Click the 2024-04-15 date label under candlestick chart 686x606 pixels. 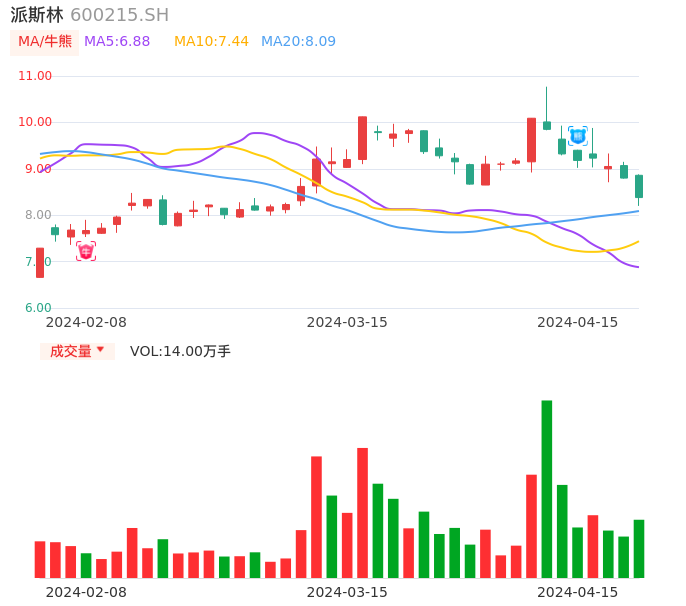(577, 322)
